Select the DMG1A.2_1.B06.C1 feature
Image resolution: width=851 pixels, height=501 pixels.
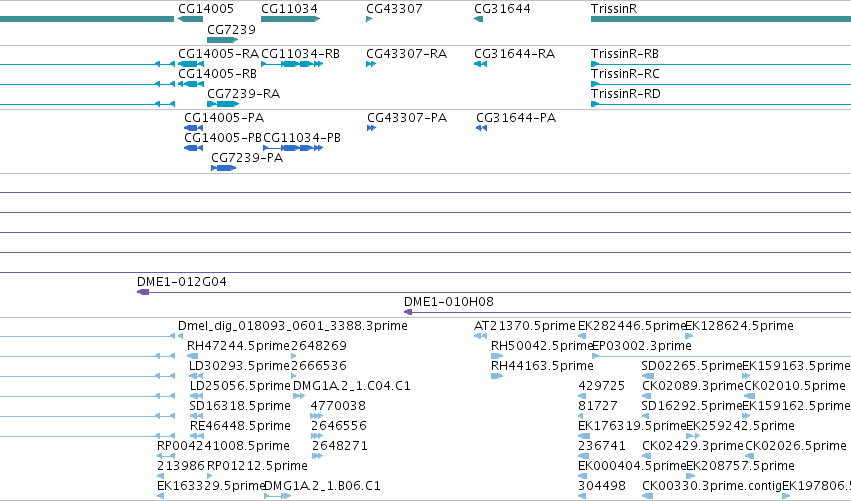click(277, 496)
